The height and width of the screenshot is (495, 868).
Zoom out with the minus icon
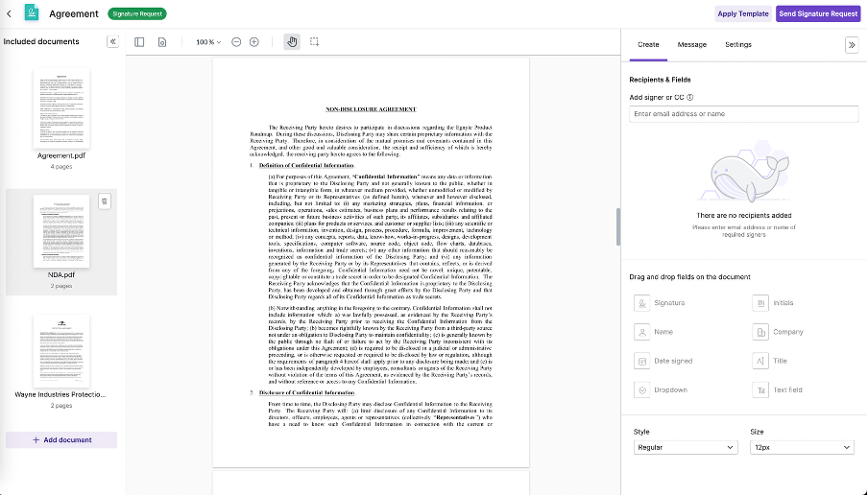(x=236, y=42)
